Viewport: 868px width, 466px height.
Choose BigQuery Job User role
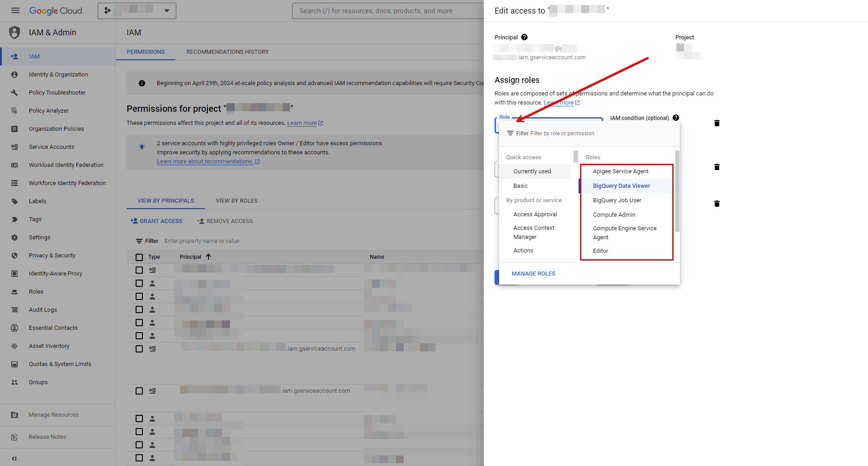[x=627, y=200]
